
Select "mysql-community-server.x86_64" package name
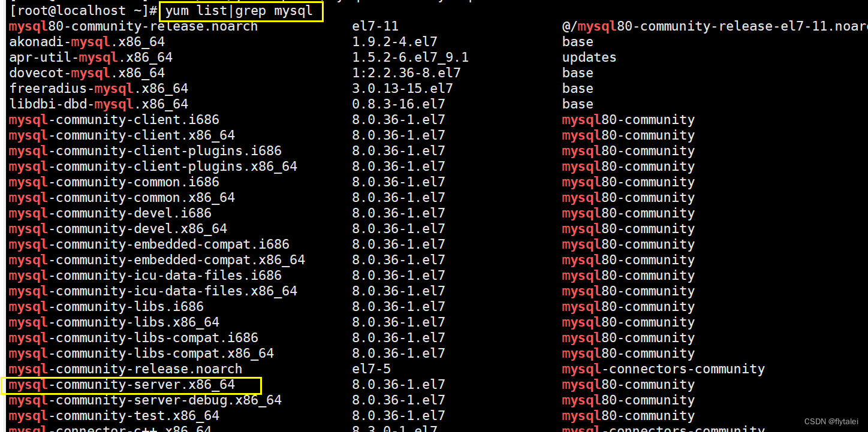(x=122, y=385)
